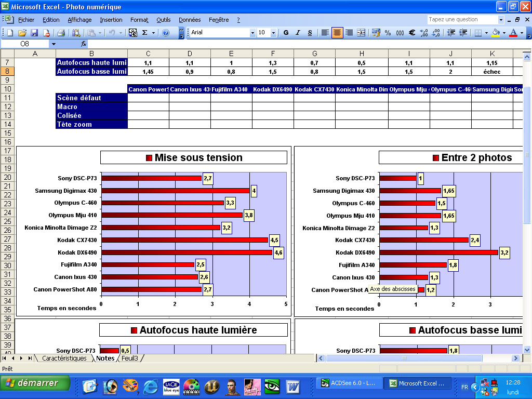This screenshot has width=532, height=399.
Task: Apply thousands separator format
Action: [400, 33]
